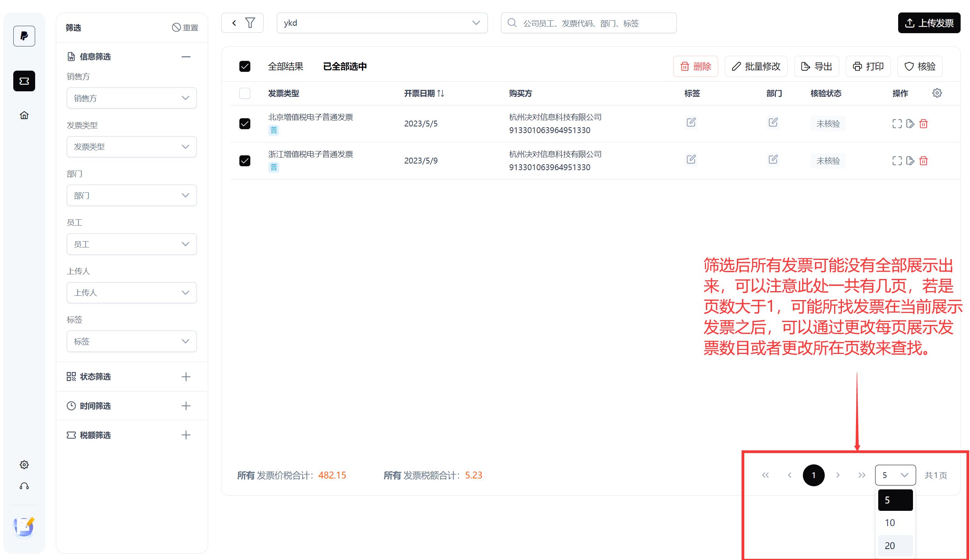Click the 上传发票 button

[x=929, y=23]
